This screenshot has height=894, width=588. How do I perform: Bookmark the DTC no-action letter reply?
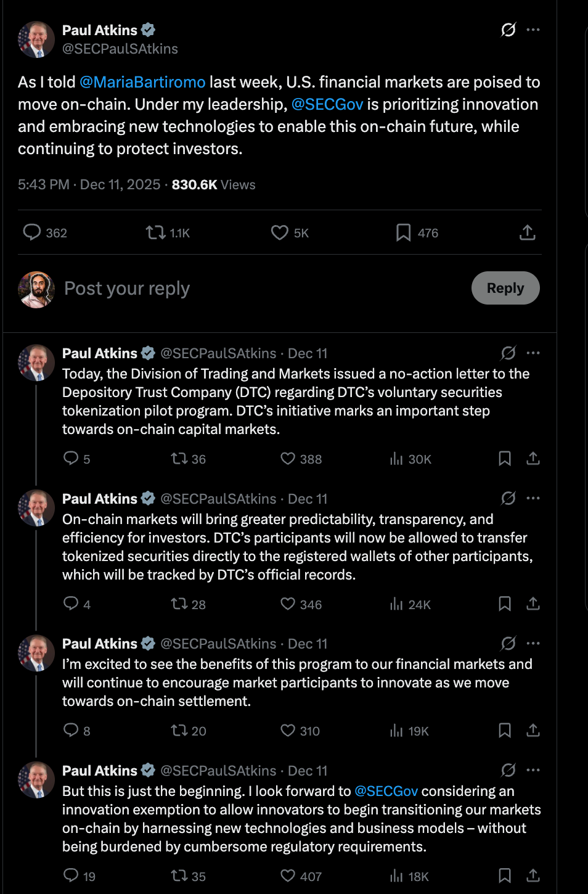[505, 459]
